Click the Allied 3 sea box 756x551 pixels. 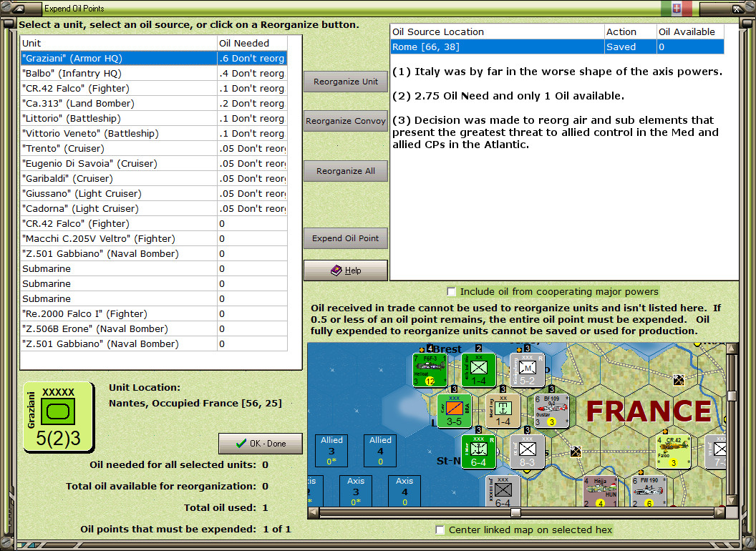click(x=331, y=451)
